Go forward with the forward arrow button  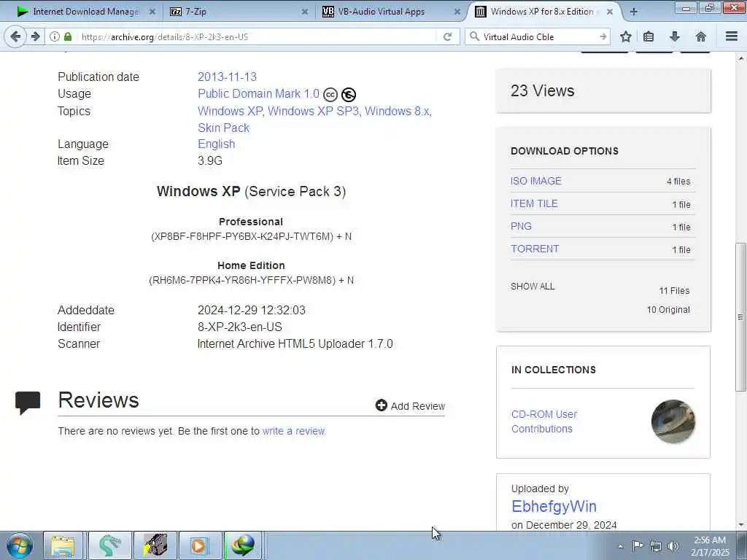pos(35,36)
